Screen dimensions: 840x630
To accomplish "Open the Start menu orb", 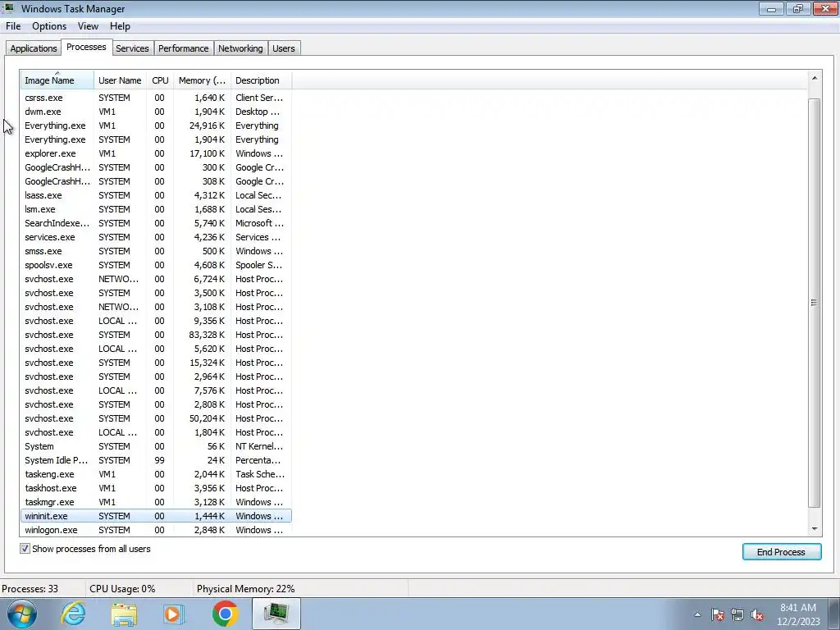I will [x=22, y=614].
